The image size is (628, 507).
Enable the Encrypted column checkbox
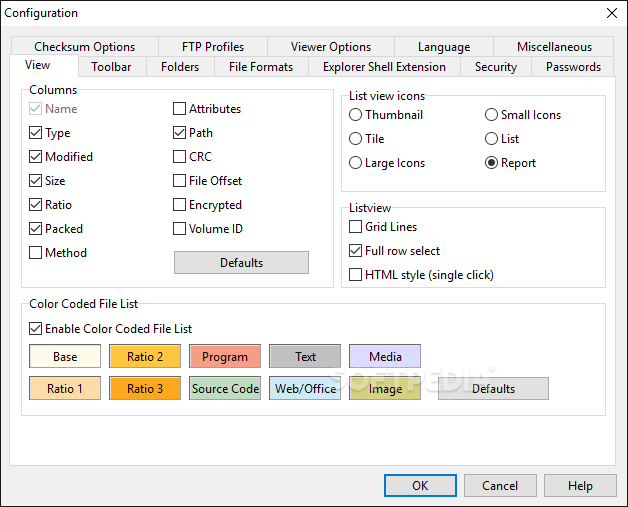coord(179,205)
